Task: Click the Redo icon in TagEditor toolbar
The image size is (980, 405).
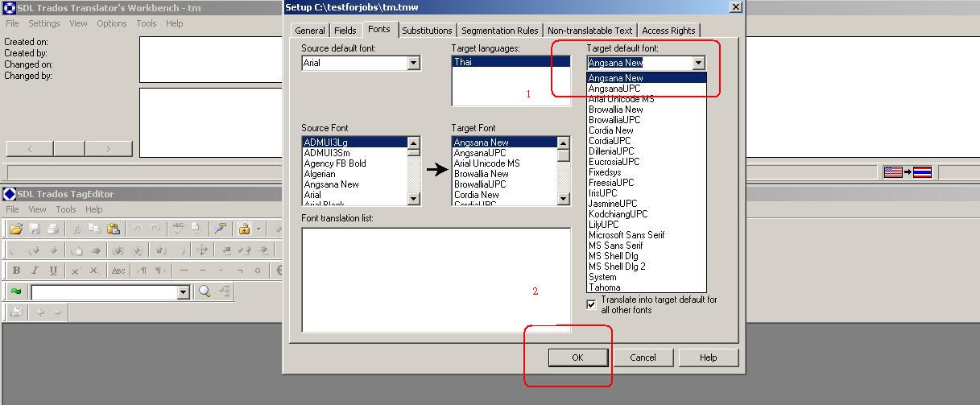Action: pyautogui.click(x=155, y=229)
